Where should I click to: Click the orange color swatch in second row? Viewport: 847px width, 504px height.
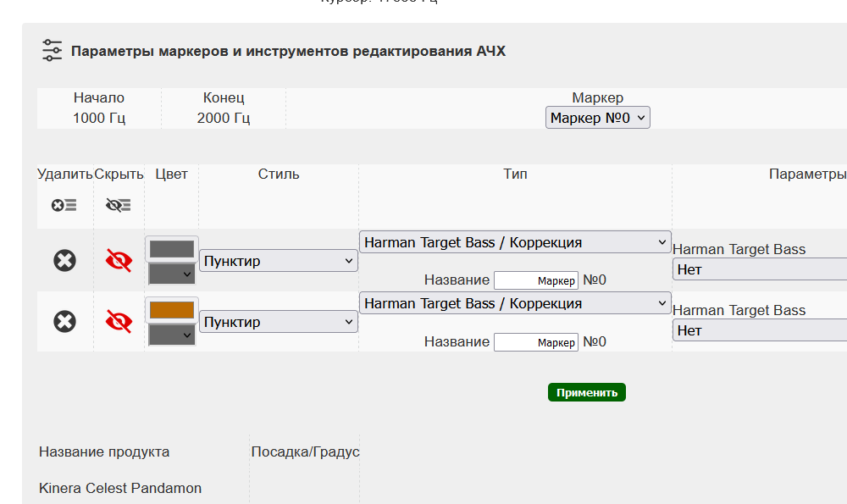[172, 310]
